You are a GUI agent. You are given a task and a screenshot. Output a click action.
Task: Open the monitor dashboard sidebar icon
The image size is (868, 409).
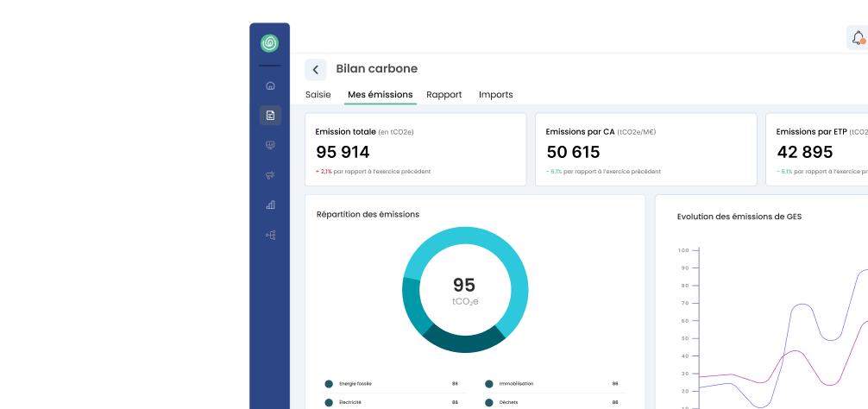tap(270, 145)
